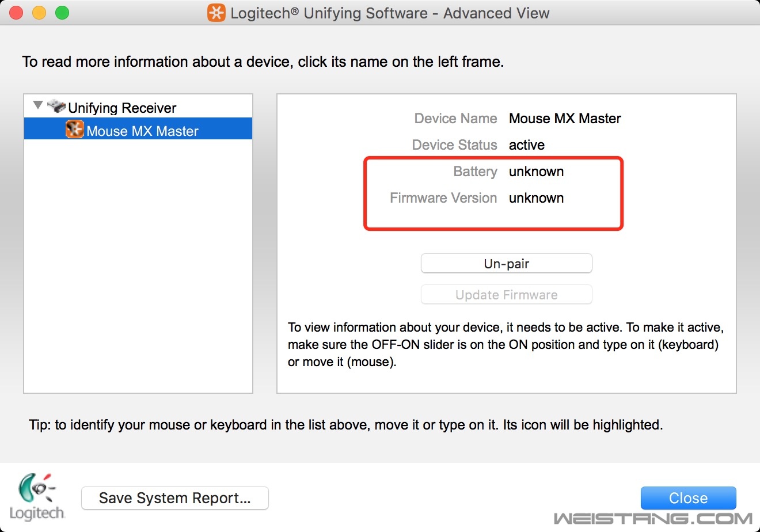Click the 'Device Status' label
This screenshot has height=532, width=760.
(x=454, y=145)
